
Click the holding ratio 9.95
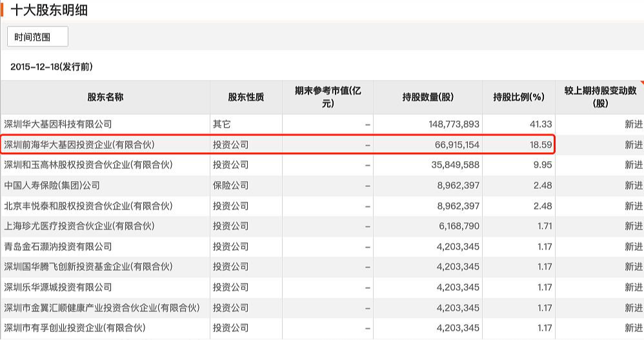click(x=543, y=164)
